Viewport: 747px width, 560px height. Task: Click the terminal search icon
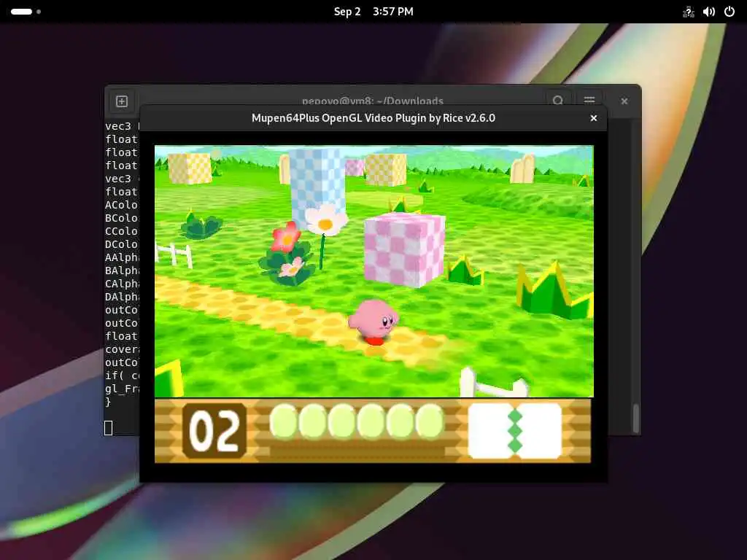click(x=558, y=101)
